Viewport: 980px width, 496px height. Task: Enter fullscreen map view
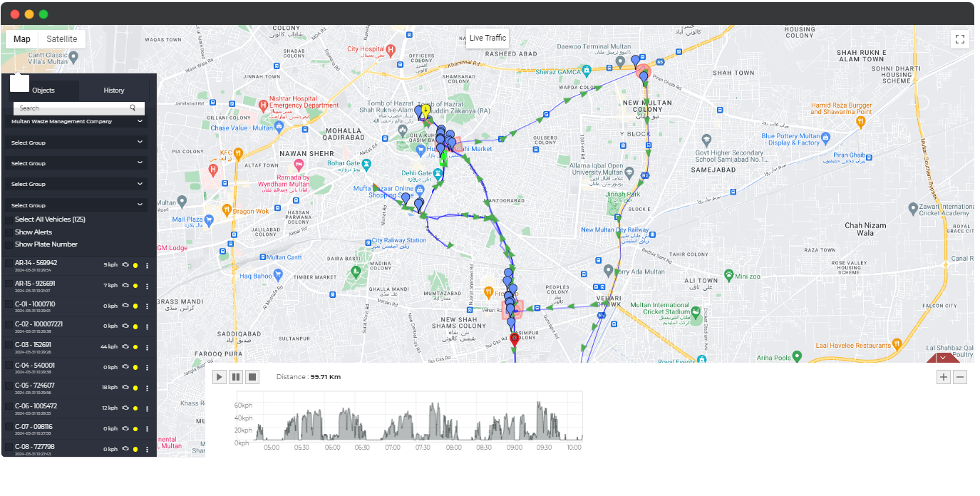coord(959,39)
